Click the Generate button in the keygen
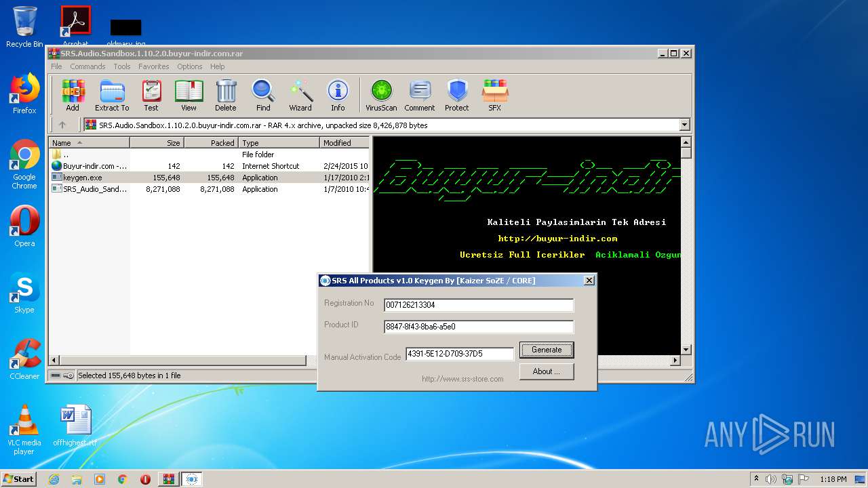868x488 pixels. point(547,350)
